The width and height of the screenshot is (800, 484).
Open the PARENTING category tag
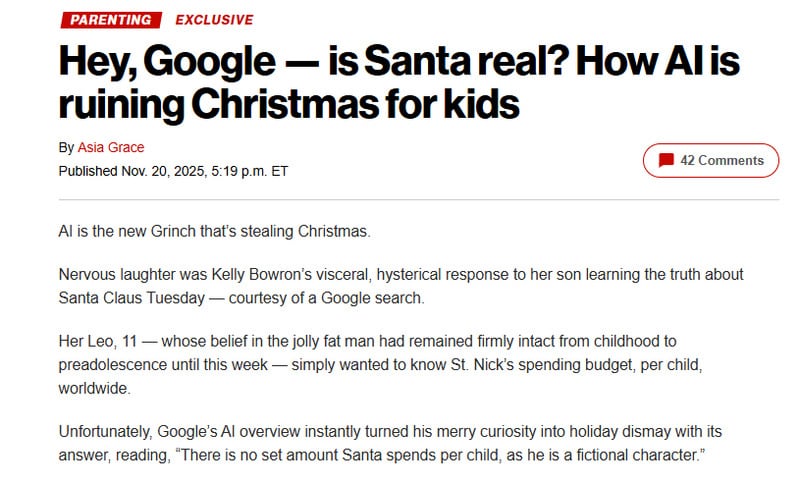tap(110, 20)
